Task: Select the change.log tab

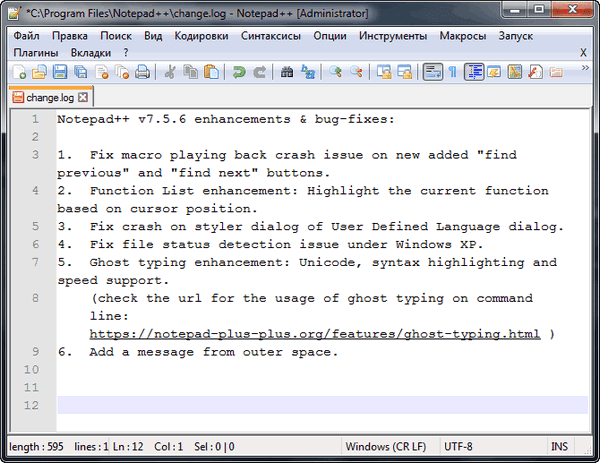Action: point(50,98)
